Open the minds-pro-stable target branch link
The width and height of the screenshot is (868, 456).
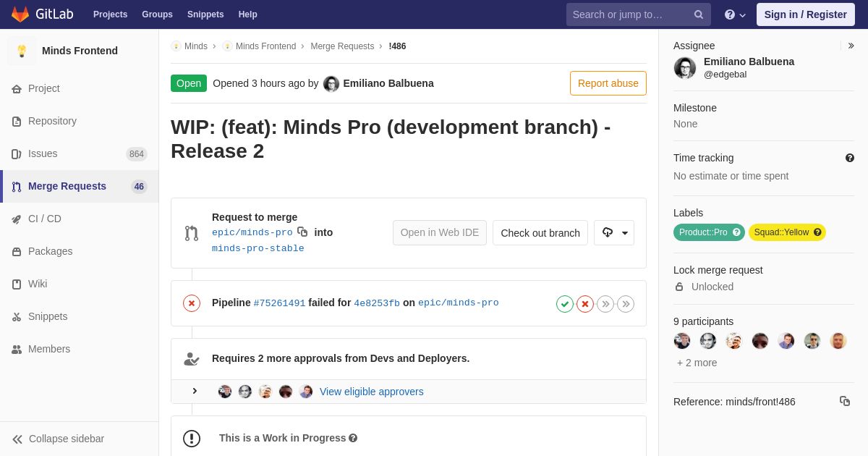[258, 249]
